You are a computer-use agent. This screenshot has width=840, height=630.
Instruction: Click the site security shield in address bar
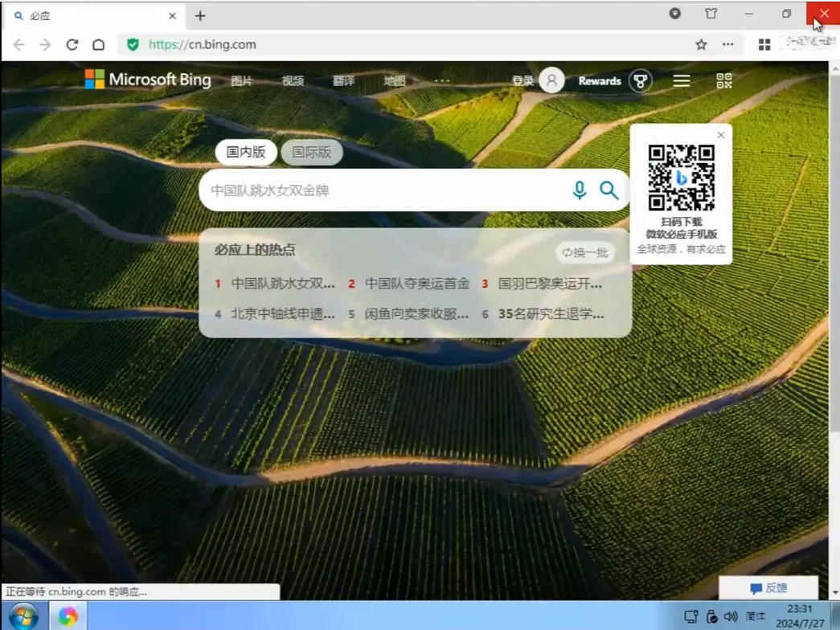coord(133,44)
